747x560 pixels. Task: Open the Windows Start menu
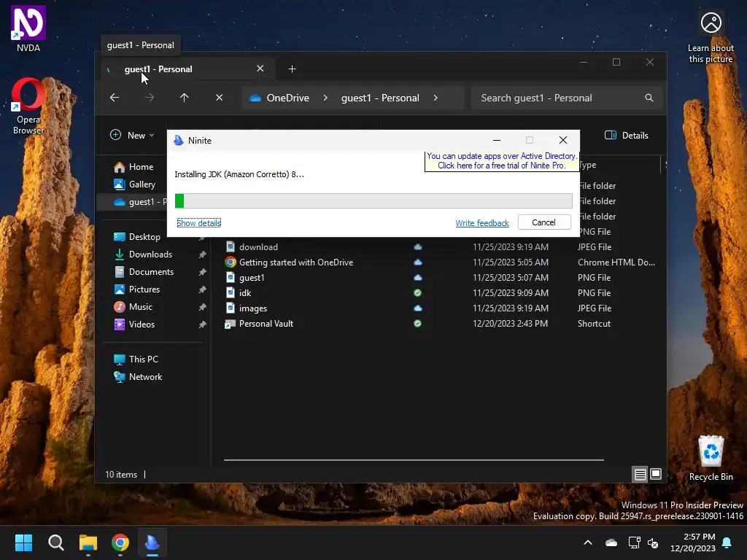click(x=23, y=542)
